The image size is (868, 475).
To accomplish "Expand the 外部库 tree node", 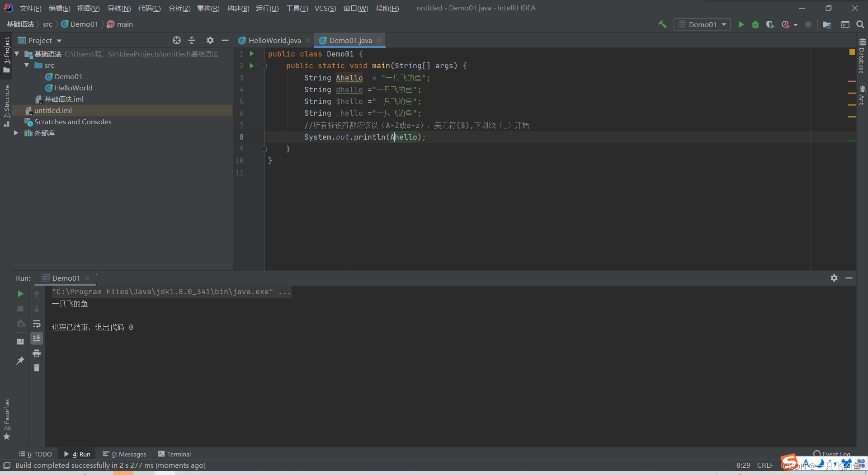I will (x=16, y=133).
